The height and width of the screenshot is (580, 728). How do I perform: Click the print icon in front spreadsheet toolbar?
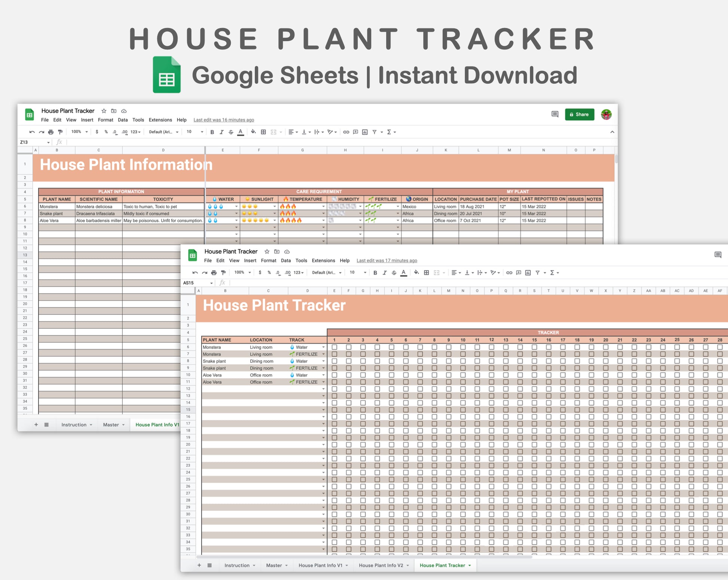point(214,273)
